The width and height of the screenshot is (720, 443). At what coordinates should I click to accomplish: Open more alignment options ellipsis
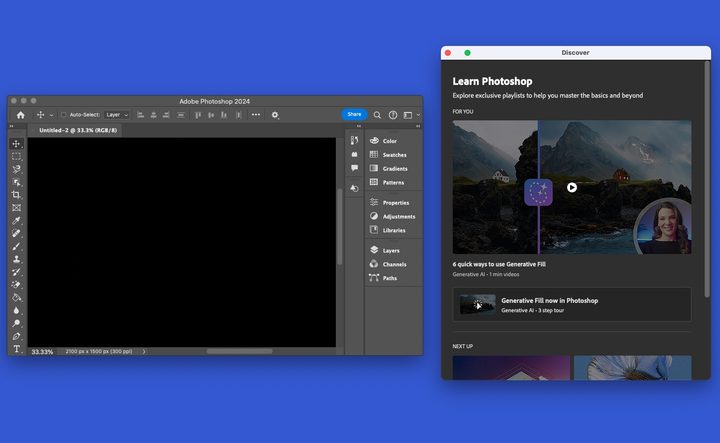256,115
